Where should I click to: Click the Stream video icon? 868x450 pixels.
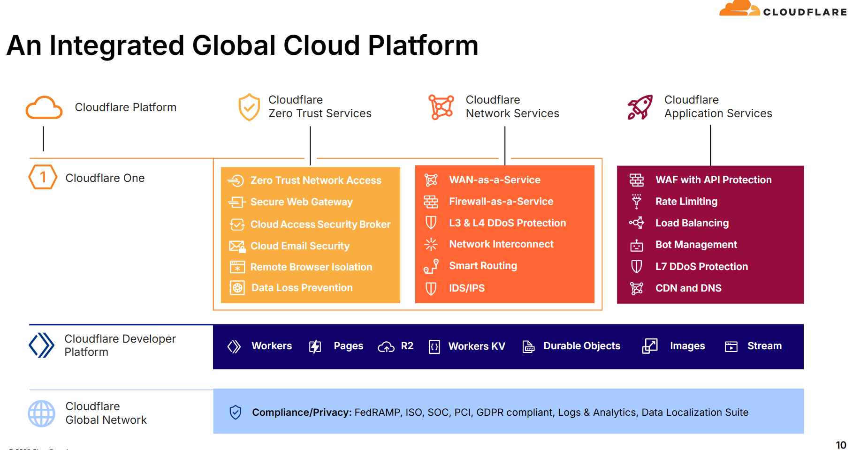coord(731,346)
